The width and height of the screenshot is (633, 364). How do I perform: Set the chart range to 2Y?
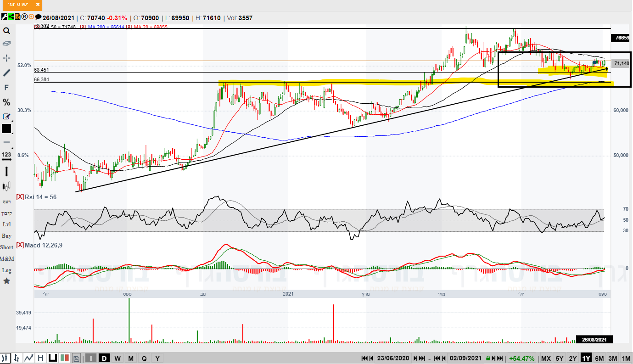point(572,358)
